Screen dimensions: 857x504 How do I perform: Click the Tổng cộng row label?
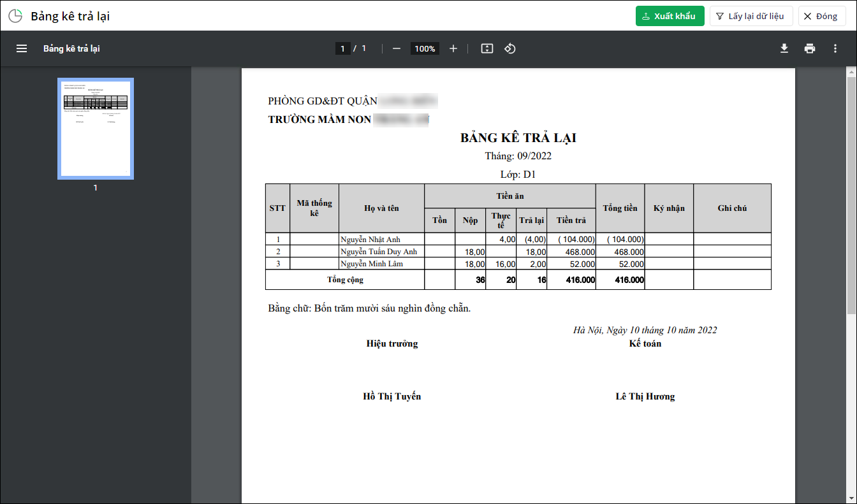(x=346, y=280)
